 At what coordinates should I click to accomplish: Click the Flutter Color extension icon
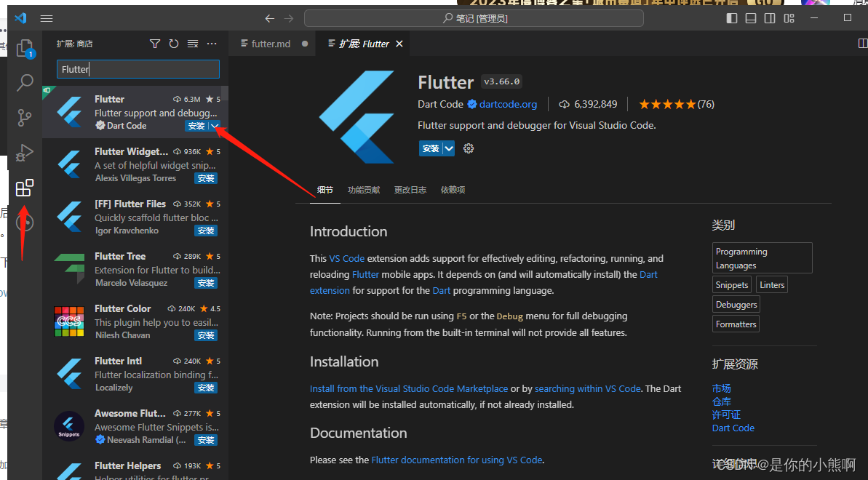[x=69, y=321]
